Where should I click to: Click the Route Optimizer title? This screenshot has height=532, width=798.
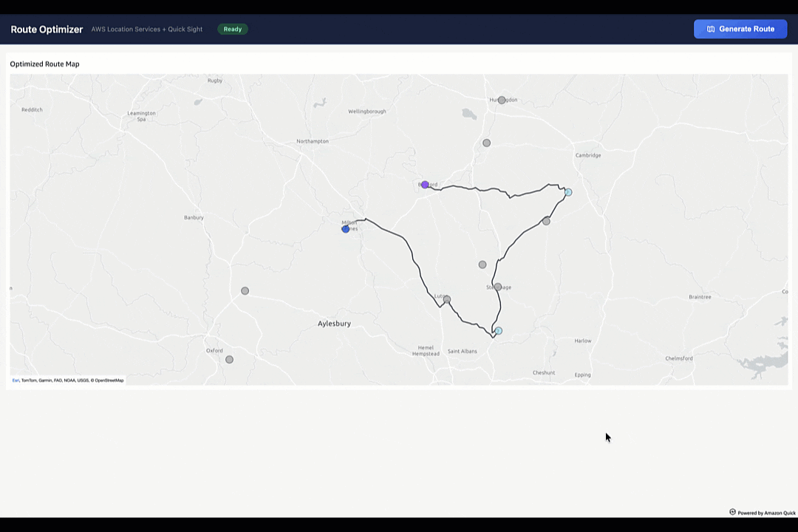[x=47, y=30]
